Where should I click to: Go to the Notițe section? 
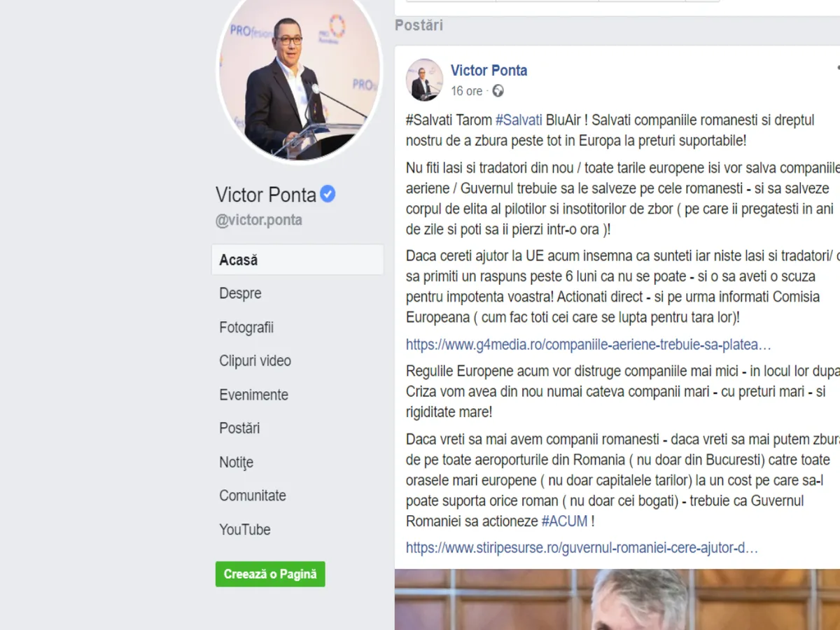[236, 462]
